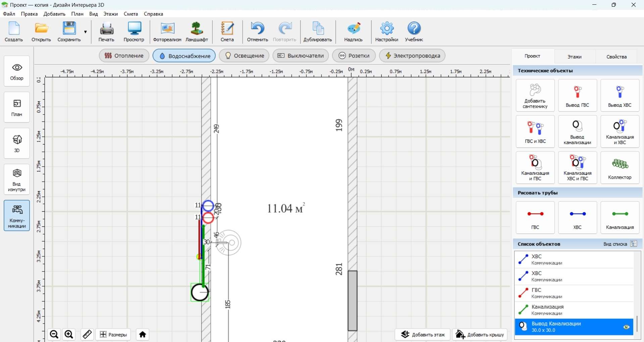This screenshot has height=342, width=644.
Task: Toggle the Размеры dimensions display
Action: click(x=113, y=334)
